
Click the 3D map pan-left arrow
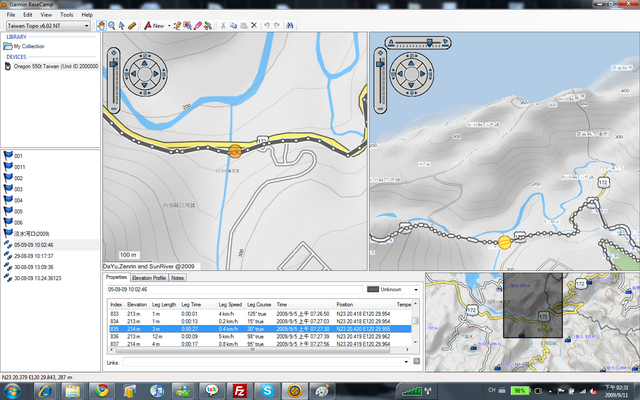click(x=400, y=74)
